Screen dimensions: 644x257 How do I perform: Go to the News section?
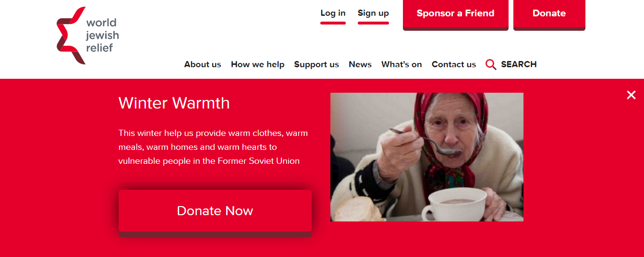coord(360,64)
